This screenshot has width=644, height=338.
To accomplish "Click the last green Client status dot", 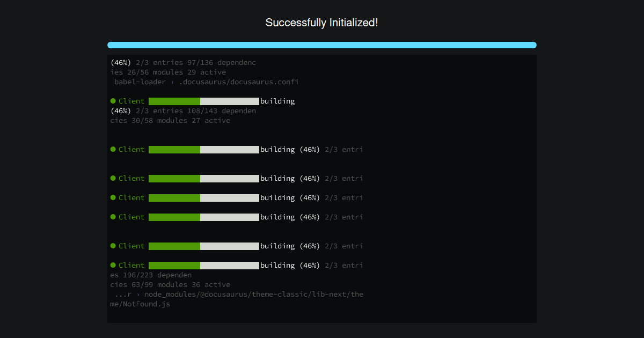I will point(113,265).
